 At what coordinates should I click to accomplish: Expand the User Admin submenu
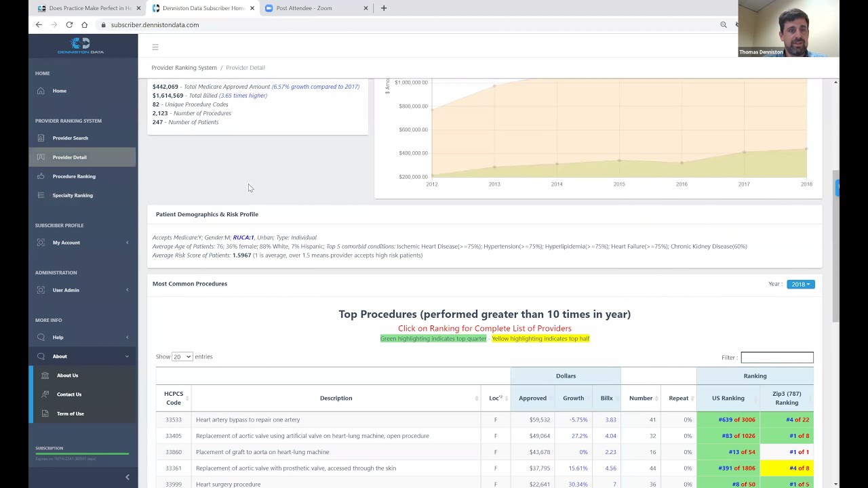click(x=127, y=290)
